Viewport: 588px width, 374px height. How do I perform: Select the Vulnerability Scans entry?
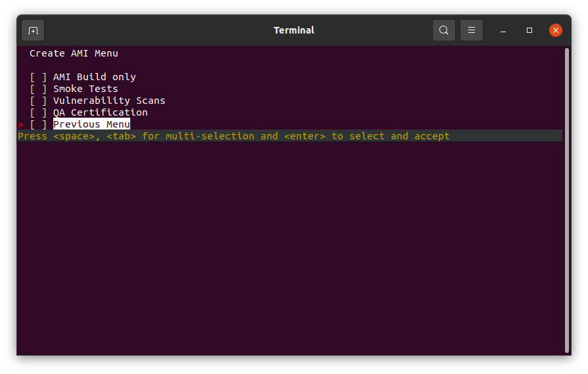109,101
